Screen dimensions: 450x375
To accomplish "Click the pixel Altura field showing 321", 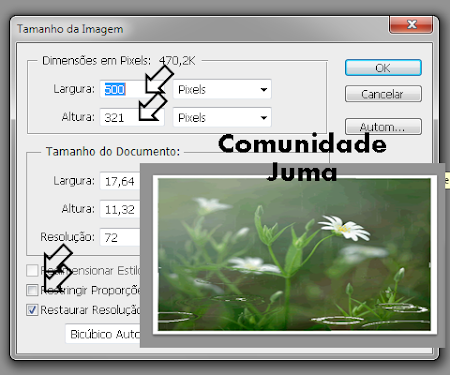I will tap(132, 117).
